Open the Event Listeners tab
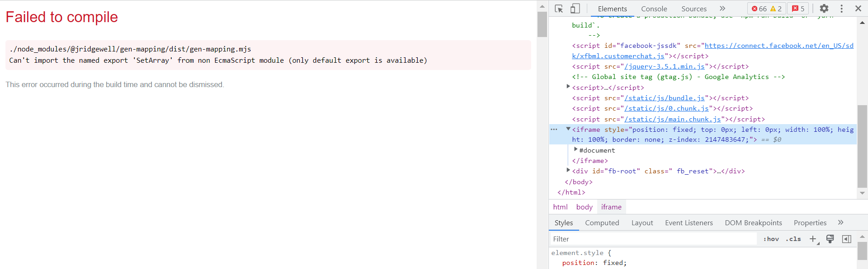Image resolution: width=868 pixels, height=269 pixels. pos(689,223)
